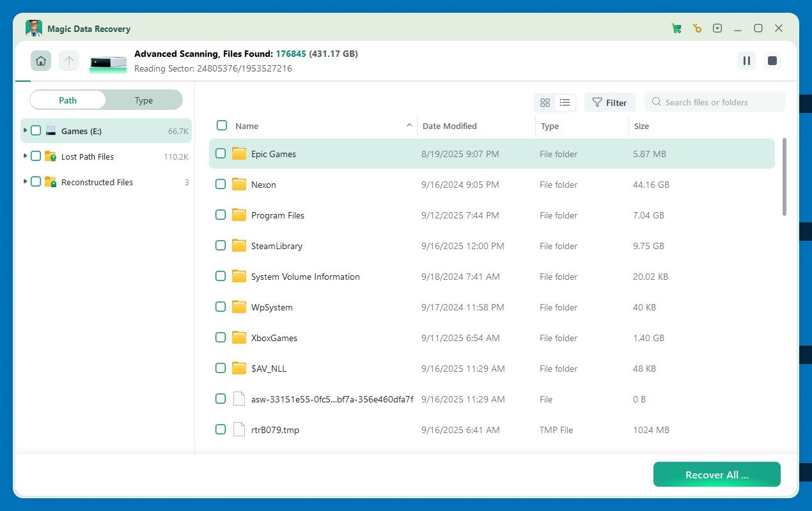Check the Epic Games folder checkbox

coord(221,153)
